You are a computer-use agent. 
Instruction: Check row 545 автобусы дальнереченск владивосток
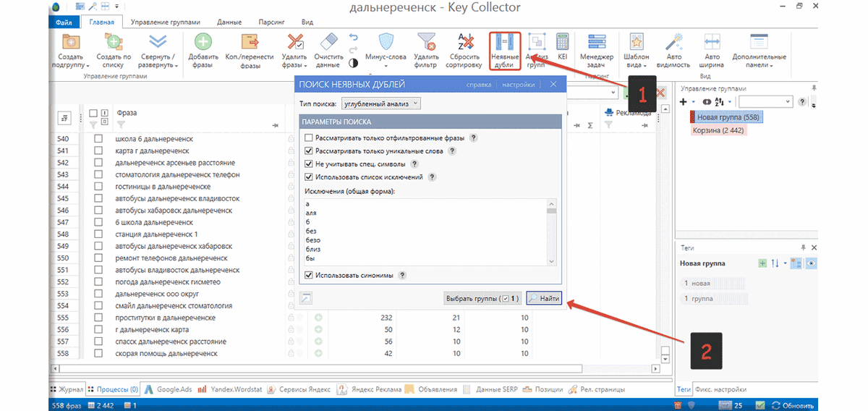(x=98, y=198)
